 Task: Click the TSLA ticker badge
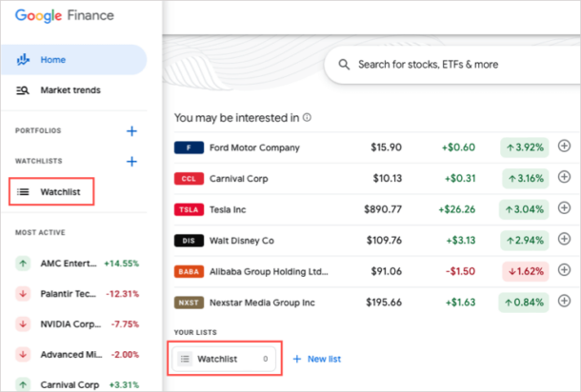[x=189, y=209]
